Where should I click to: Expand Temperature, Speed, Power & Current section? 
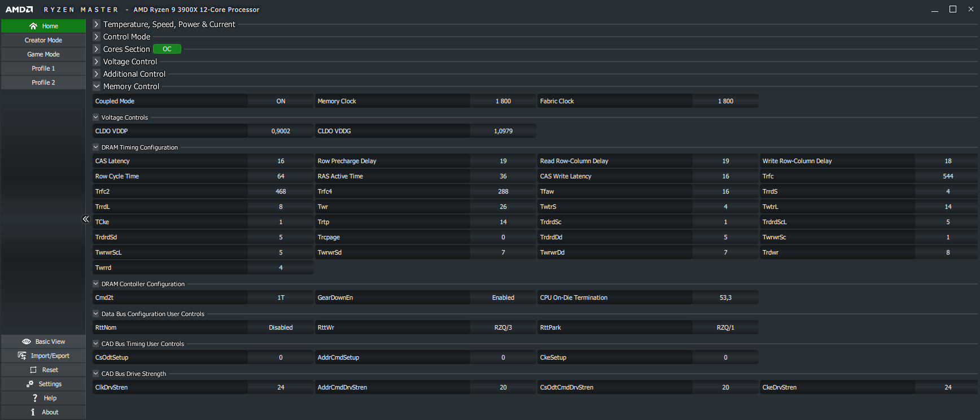tap(97, 24)
